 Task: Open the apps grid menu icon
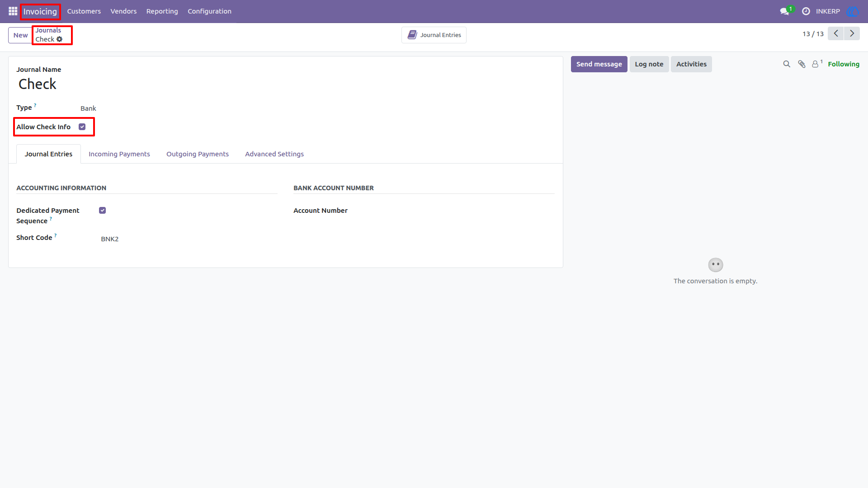13,11
